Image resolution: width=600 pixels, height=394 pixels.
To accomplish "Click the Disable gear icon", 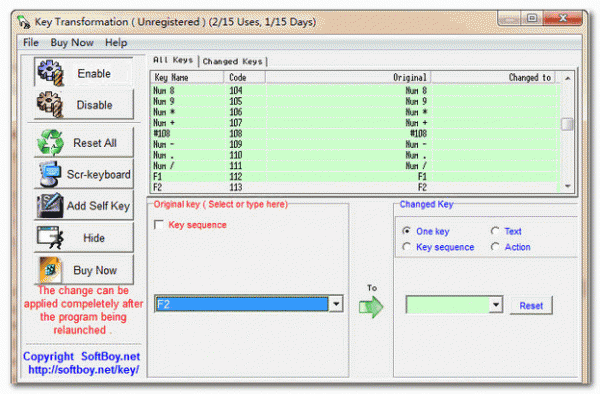I will tap(50, 104).
